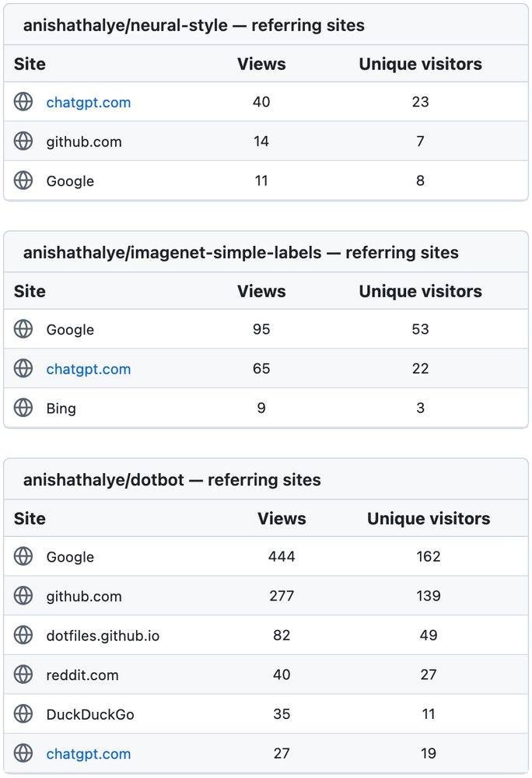The image size is (532, 778).
Task: Click the 444 views value for Google
Action: [x=282, y=557]
